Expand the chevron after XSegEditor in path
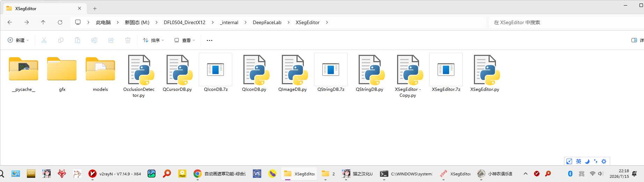This screenshot has height=182, width=644. point(327,22)
